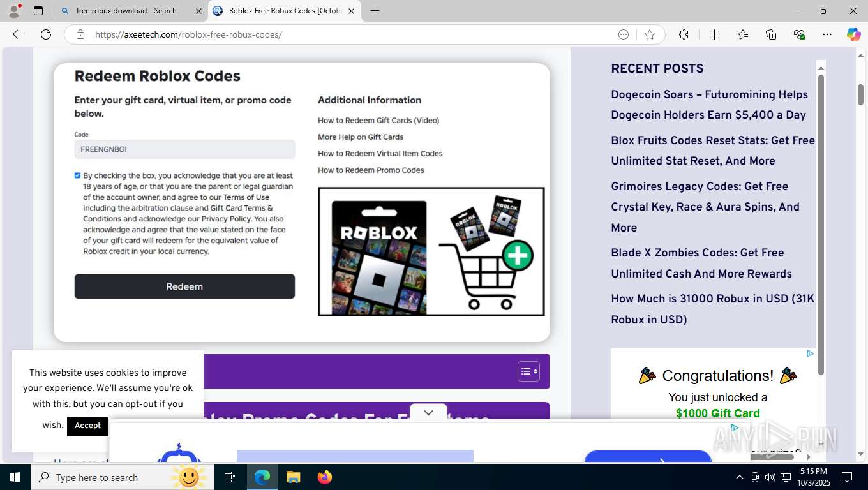Screen dimensions: 868x490
Task: Open Grimoires Legacy Codes post
Action: [705, 207]
